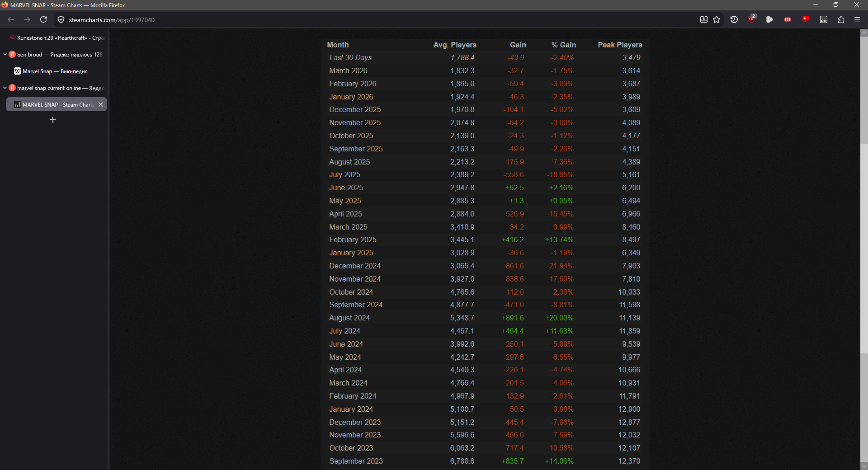Switch to the ben broud Yandex tab

pos(57,54)
